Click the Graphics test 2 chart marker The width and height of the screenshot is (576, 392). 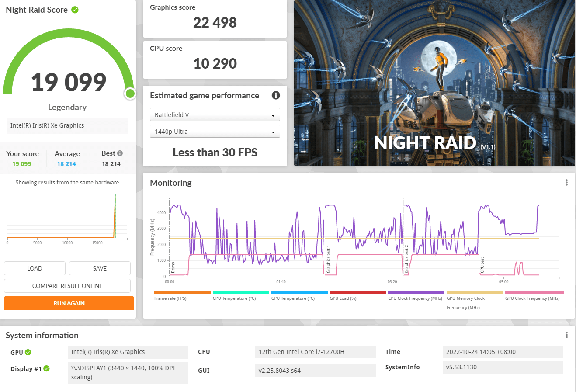406,260
